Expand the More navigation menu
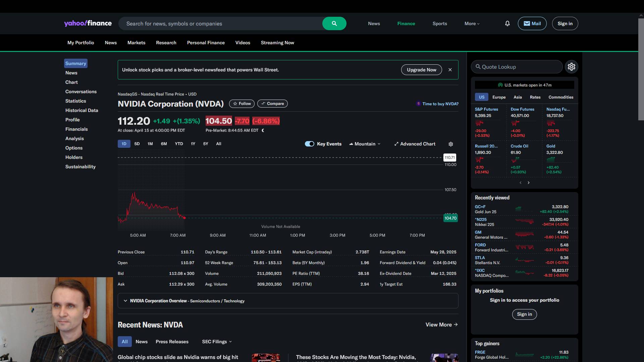The height and width of the screenshot is (362, 644). point(472,23)
